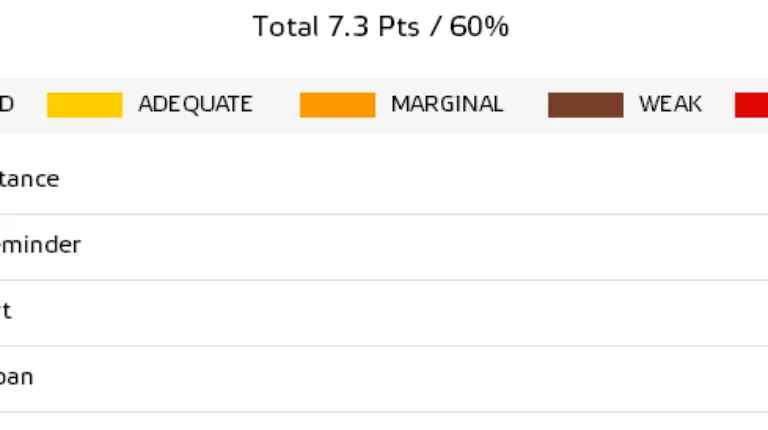Click the yellow ADEQUATE legend swatch
Image resolution: width=768 pixels, height=430 pixels.
click(84, 105)
